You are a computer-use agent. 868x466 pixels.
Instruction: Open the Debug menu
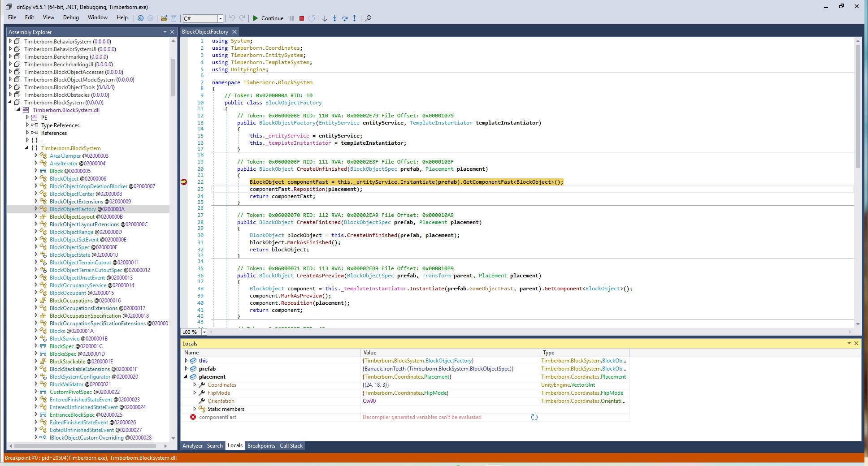(71, 17)
